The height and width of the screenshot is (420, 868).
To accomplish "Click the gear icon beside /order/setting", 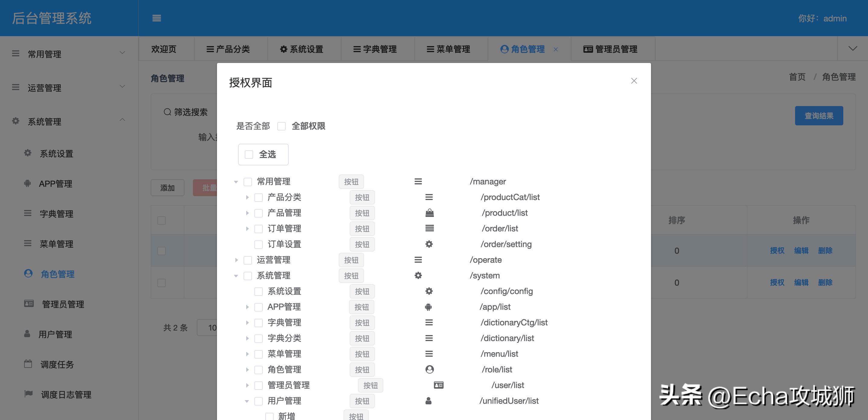I will point(429,244).
